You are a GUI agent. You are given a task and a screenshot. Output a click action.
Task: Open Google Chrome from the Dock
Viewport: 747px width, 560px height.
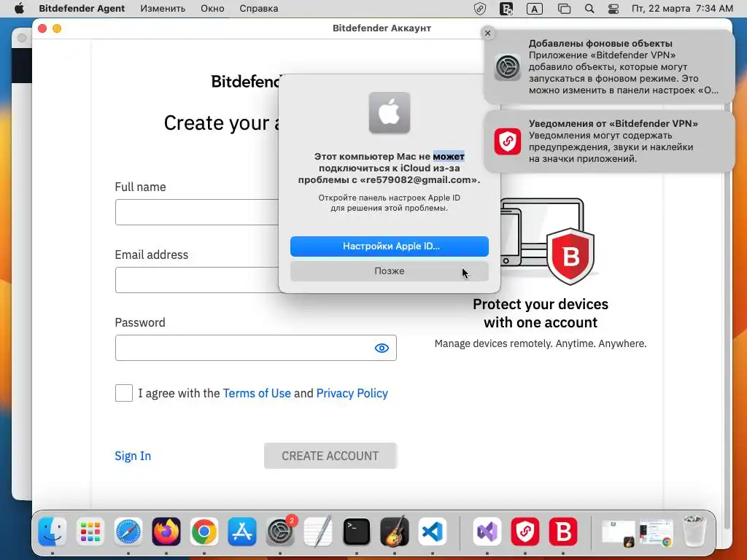(204, 532)
